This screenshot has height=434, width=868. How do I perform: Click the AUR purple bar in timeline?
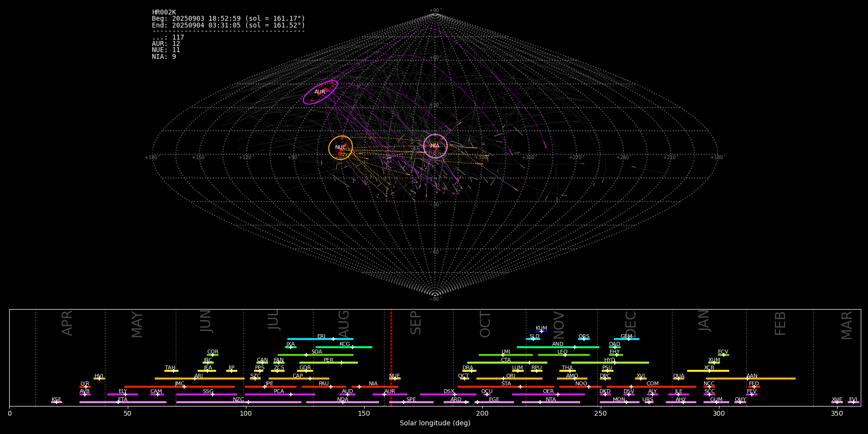coord(390,394)
